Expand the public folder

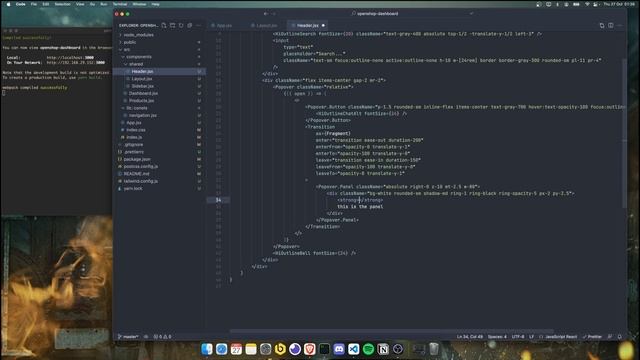[x=159, y=42]
